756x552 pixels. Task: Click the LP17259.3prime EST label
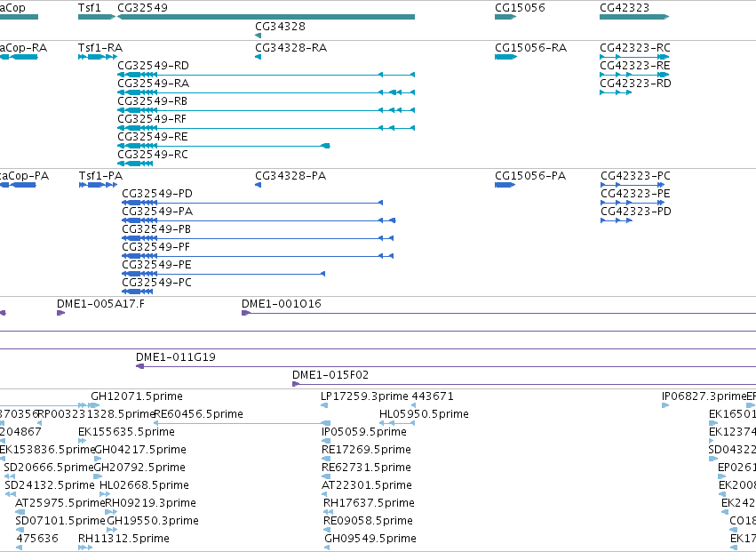point(364,396)
